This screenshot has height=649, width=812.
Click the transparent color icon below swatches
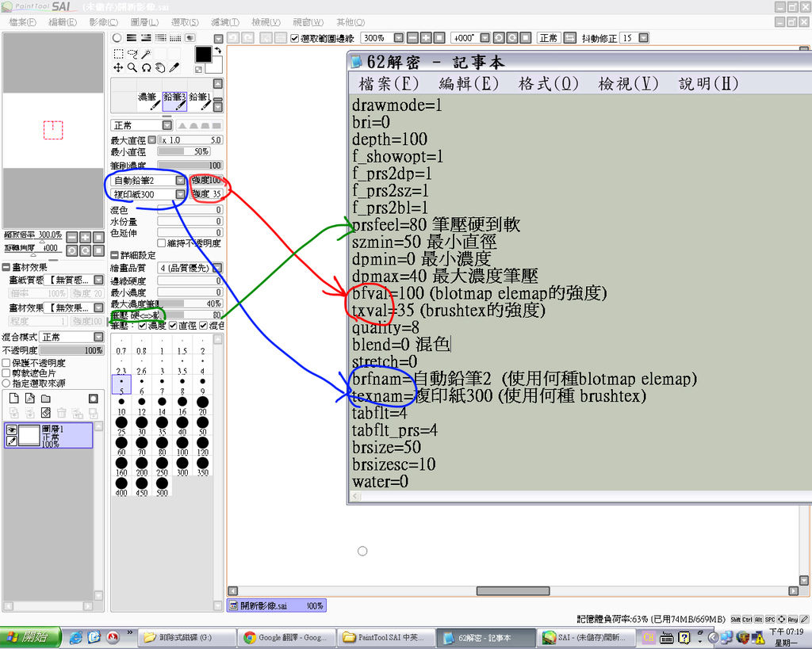tap(198, 70)
